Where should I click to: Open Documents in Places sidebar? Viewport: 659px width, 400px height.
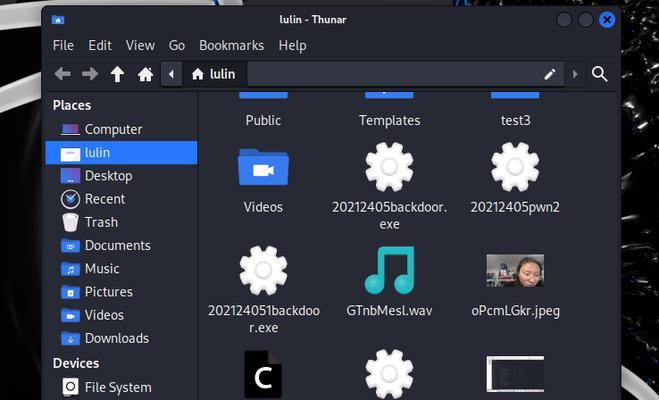[121, 245]
